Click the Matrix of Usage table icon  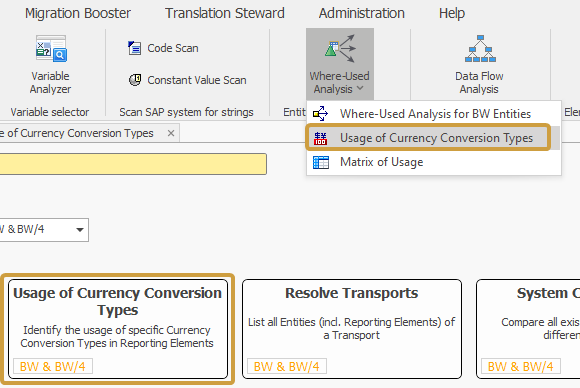tap(321, 162)
